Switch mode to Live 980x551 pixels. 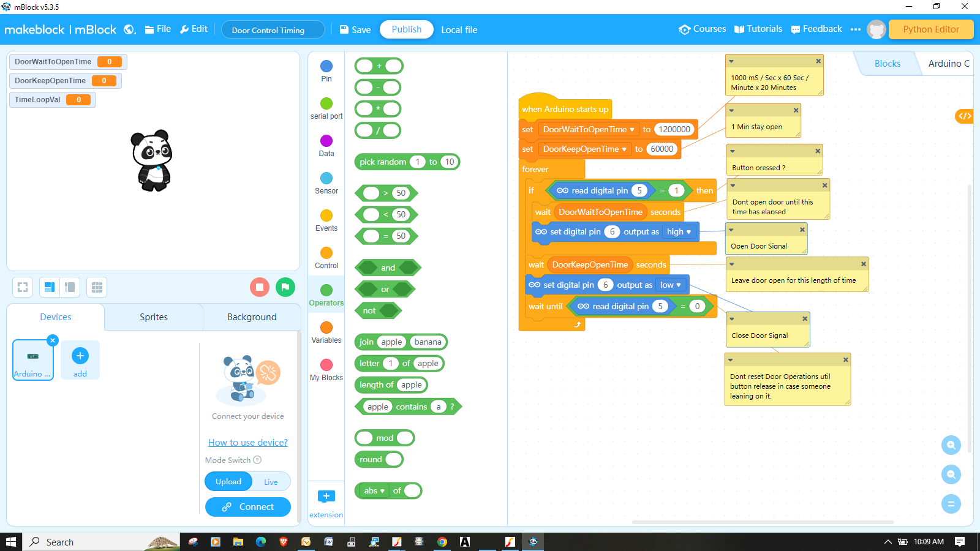coord(271,482)
